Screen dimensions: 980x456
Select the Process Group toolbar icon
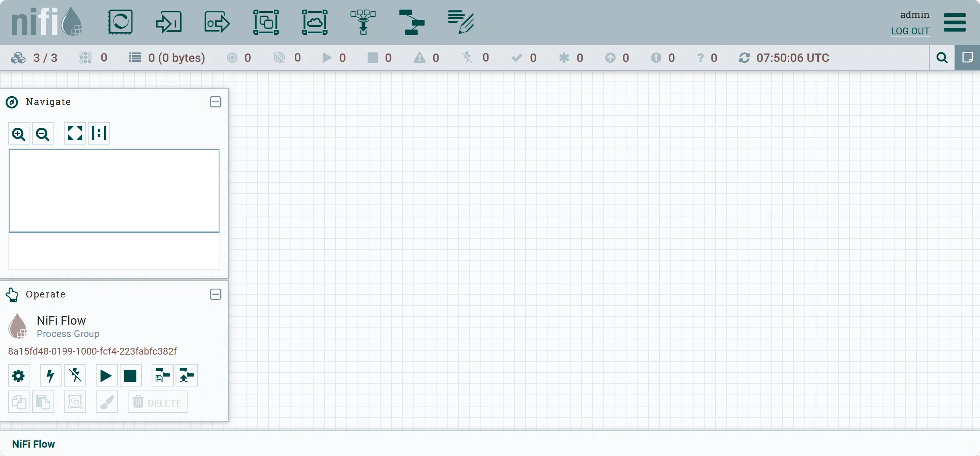coord(266,22)
